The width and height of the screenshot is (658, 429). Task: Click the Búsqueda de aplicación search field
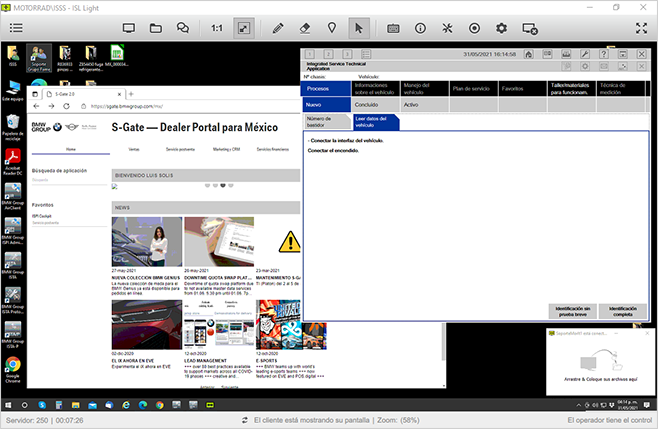[68, 180]
